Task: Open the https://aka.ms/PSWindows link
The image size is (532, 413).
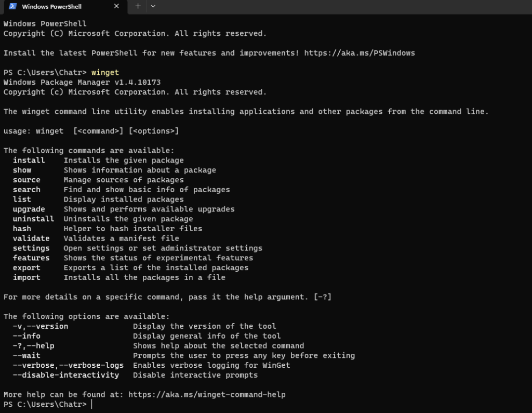Action: point(360,53)
